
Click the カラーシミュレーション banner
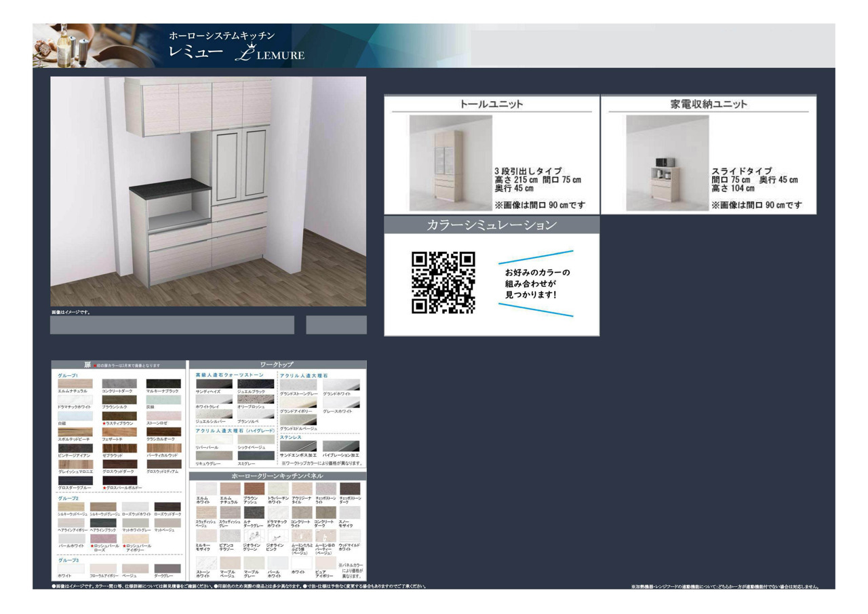tap(492, 225)
